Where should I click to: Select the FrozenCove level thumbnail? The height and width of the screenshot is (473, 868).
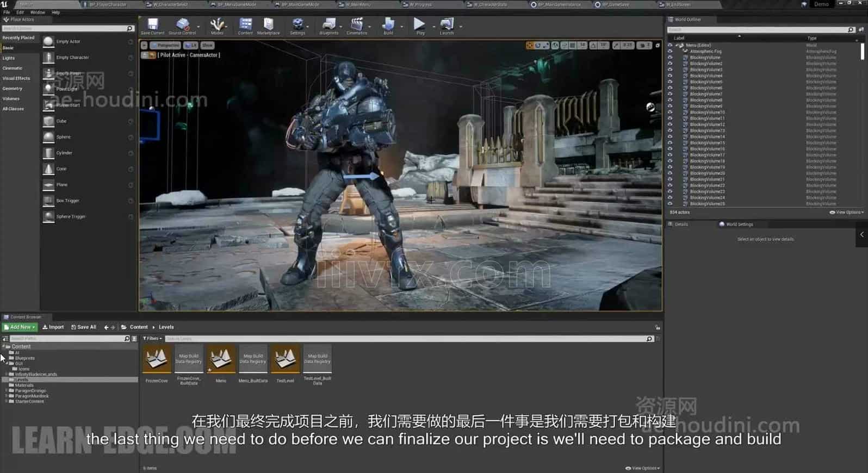(x=157, y=359)
